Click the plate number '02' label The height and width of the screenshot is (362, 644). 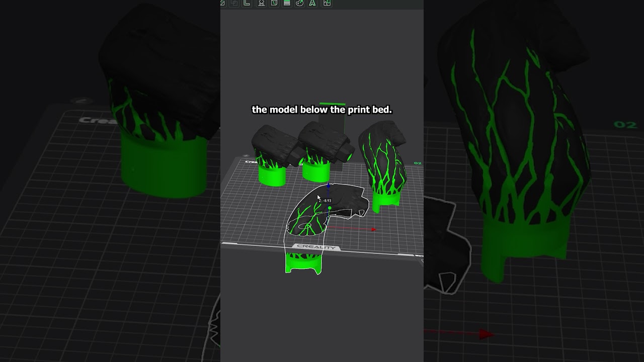[x=418, y=163]
